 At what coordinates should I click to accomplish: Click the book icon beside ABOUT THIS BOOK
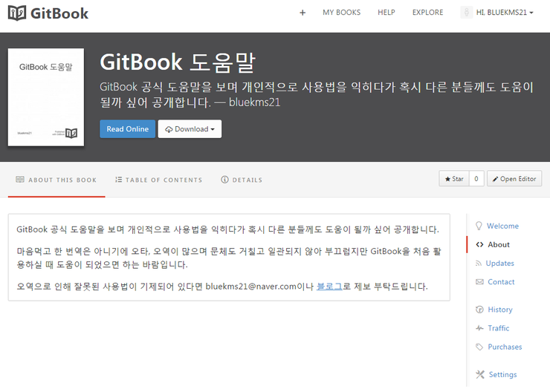tap(20, 180)
